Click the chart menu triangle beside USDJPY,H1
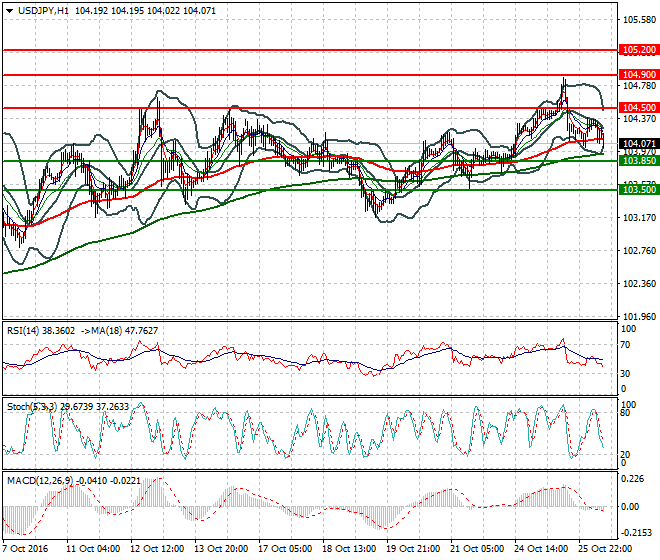This screenshot has height=560, width=660. point(9,11)
